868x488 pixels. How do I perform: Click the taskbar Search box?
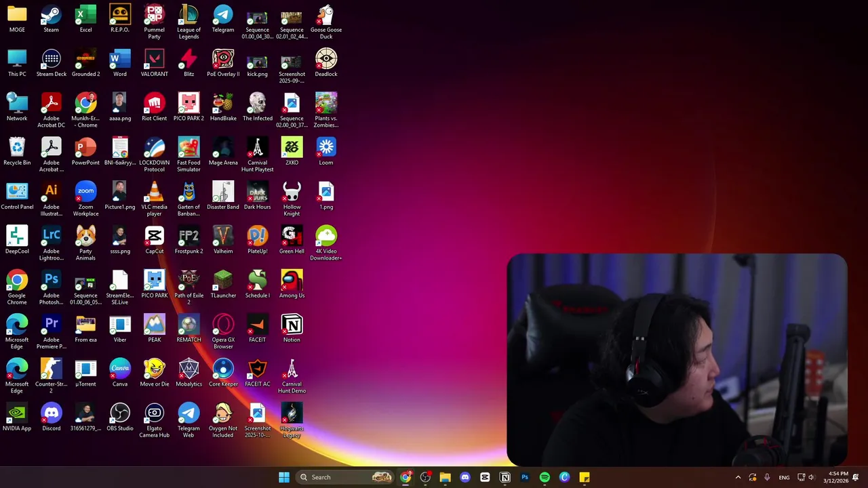click(346, 477)
